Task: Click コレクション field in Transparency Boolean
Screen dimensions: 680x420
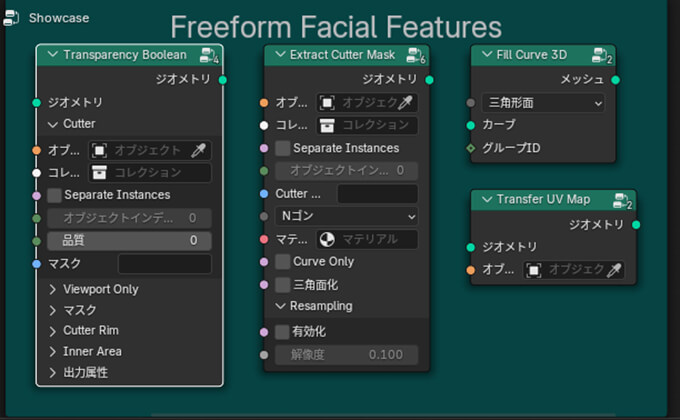Action: [x=150, y=173]
